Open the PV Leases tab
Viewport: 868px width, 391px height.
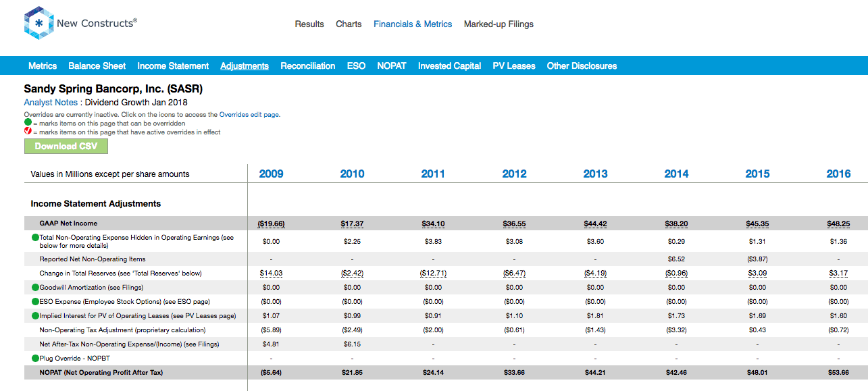tap(514, 66)
